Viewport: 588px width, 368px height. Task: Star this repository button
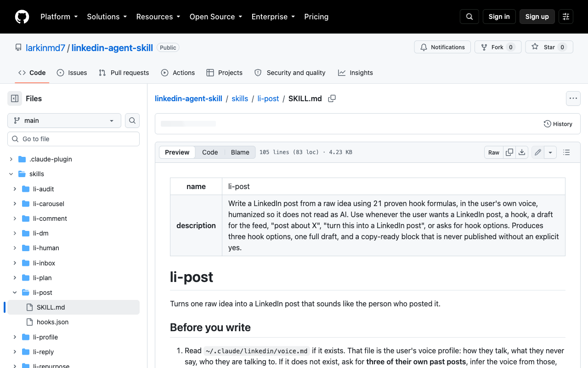pos(549,47)
